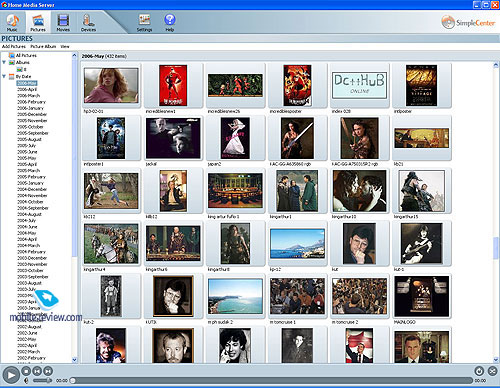The height and width of the screenshot is (388, 500).
Task: Select the hp3-02-01 girl thumbnail
Action: coord(111,85)
